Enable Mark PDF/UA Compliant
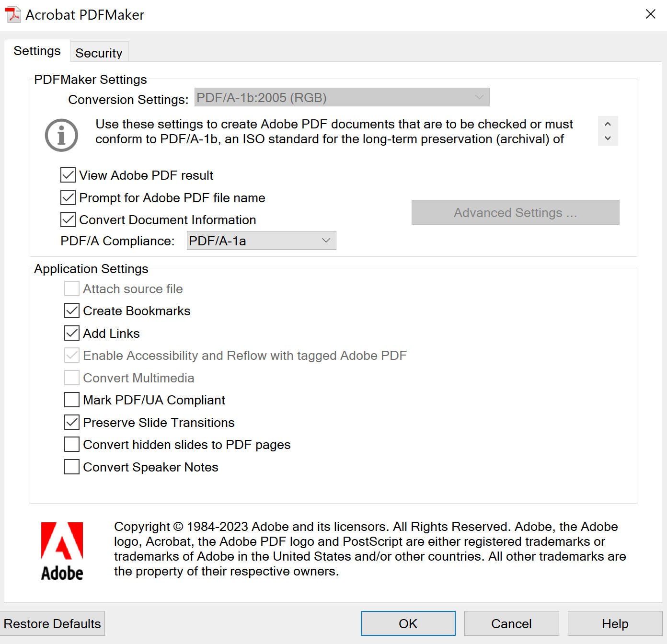 pos(71,400)
